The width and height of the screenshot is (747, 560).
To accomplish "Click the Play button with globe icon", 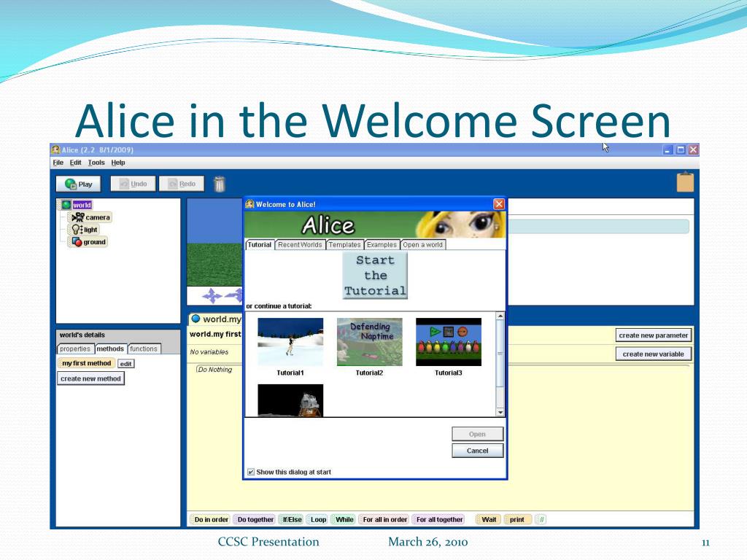I will 78,184.
